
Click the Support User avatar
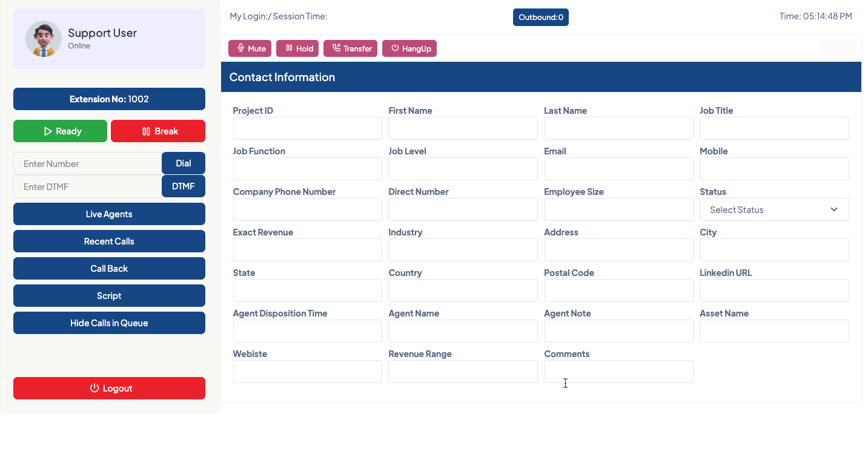[44, 39]
